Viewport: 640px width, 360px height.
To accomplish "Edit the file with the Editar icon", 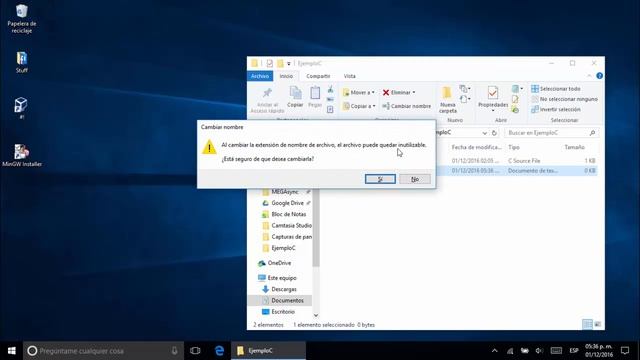I will click(x=515, y=99).
